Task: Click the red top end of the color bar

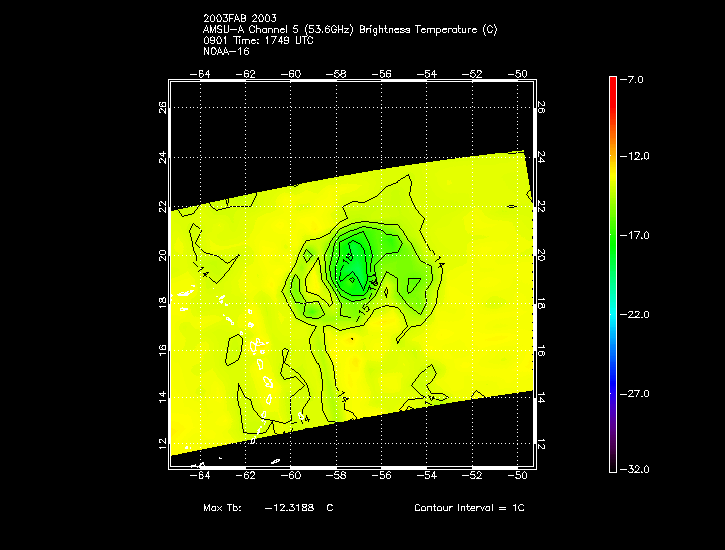Action: click(613, 84)
